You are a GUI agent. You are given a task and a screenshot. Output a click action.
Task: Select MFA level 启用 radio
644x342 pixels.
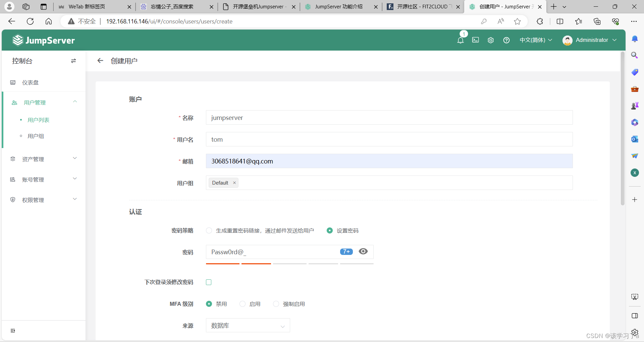coord(243,304)
